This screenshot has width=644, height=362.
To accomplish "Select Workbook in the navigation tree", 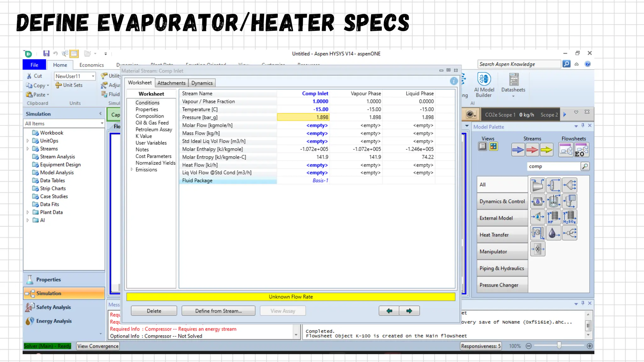I will pyautogui.click(x=52, y=133).
